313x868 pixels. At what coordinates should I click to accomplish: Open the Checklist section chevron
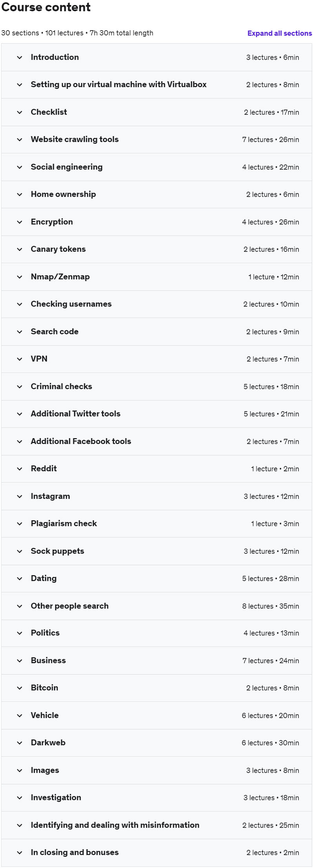point(20,112)
